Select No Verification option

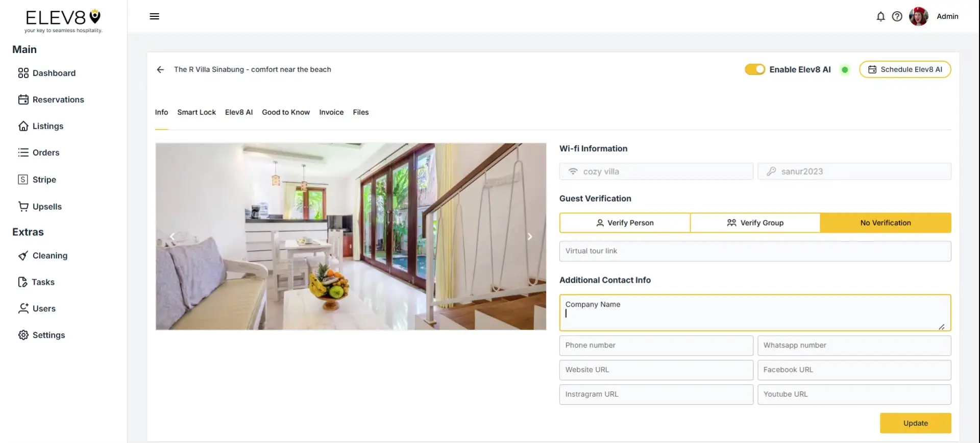[x=886, y=223]
